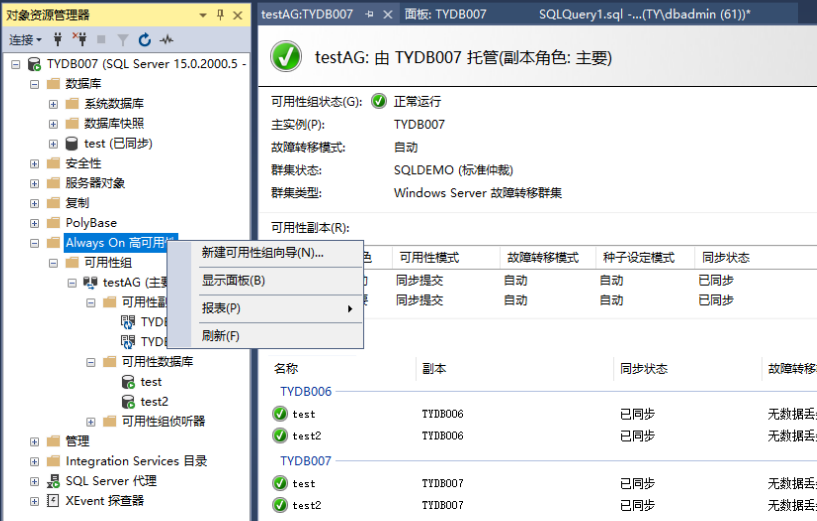Viewport: 817px width, 521px height.
Task: Select the test (已同步) database icon
Action: 72,144
